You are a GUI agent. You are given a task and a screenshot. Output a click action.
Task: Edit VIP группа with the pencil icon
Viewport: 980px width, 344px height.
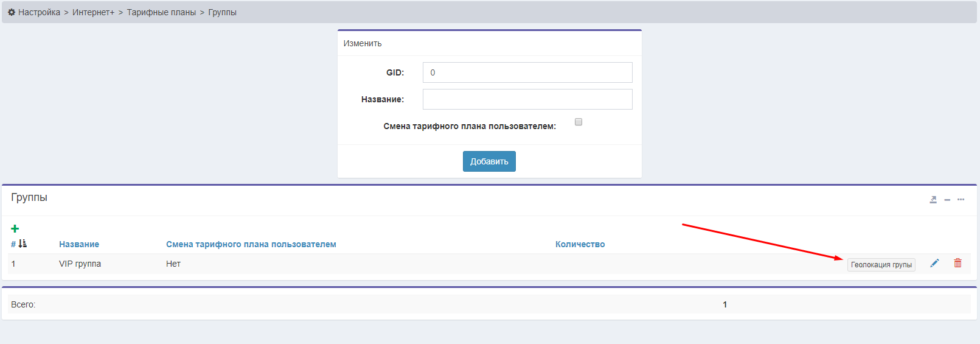click(934, 263)
